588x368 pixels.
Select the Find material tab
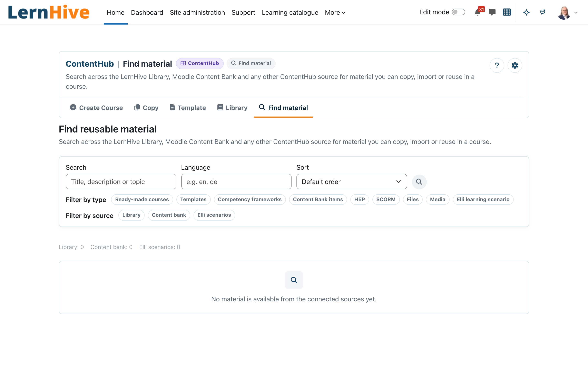pos(283,108)
